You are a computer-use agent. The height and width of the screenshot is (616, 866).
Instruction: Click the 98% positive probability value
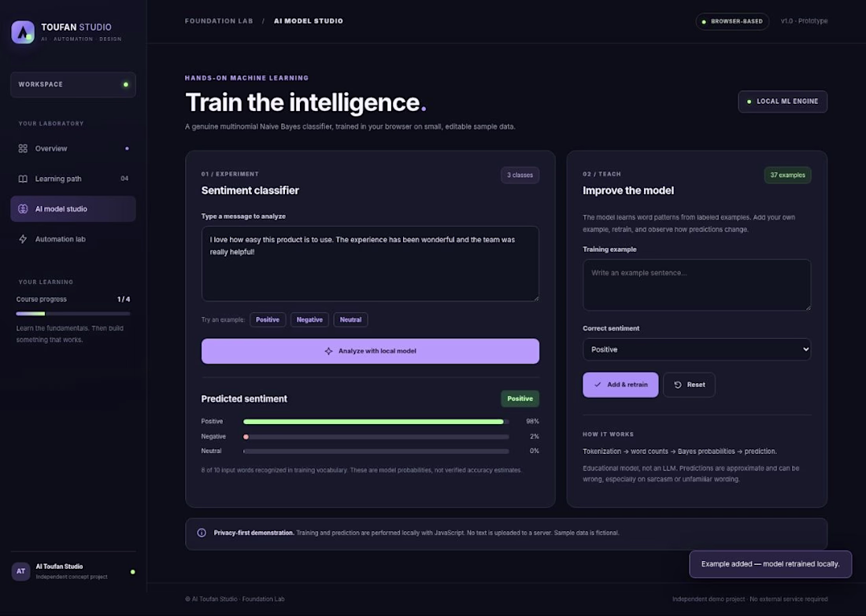532,422
